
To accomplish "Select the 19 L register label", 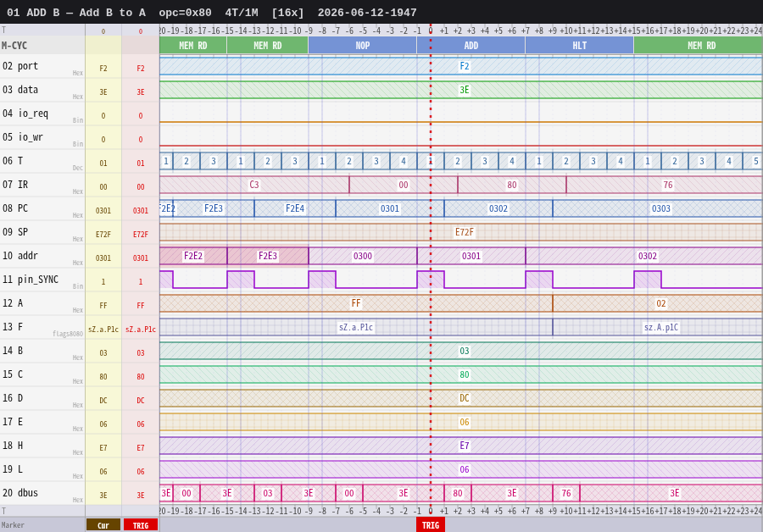I will pos(13,469).
